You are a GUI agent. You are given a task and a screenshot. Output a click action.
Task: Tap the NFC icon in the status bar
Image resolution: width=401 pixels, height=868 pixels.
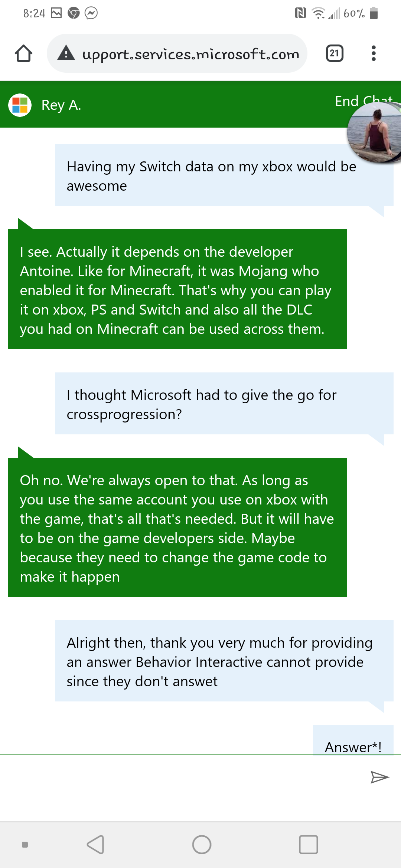pos(301,12)
